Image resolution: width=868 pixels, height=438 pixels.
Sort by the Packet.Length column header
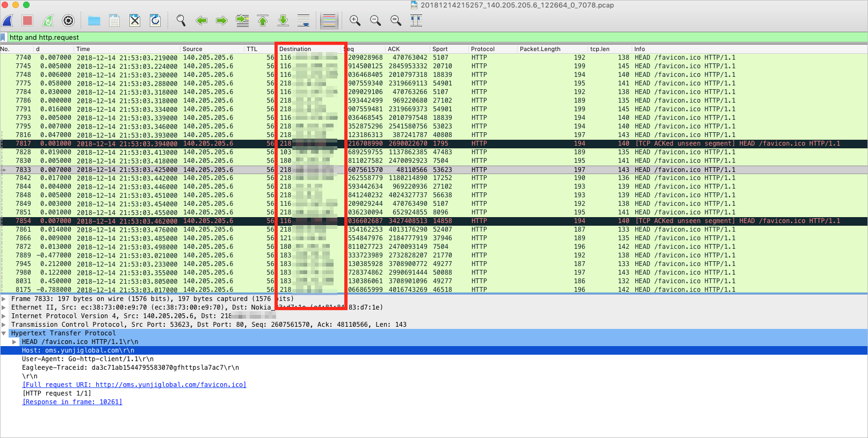552,49
